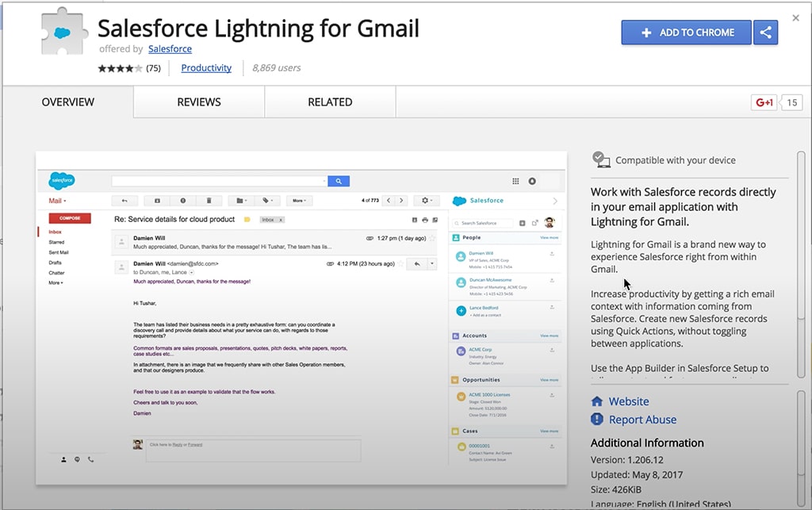Open the Mail dropdown in Gmail preview

click(x=57, y=201)
